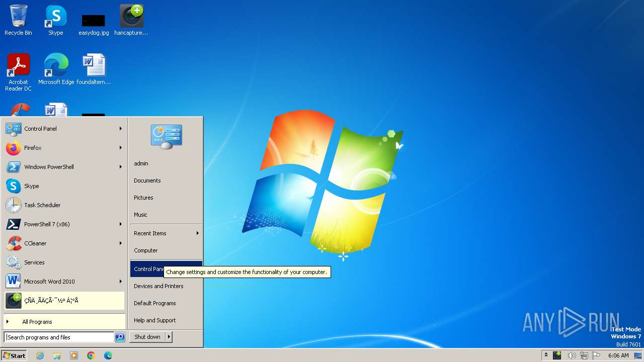644x362 pixels.
Task: Open the Acrobat Reader DC desktop shortcut
Action: (19, 72)
